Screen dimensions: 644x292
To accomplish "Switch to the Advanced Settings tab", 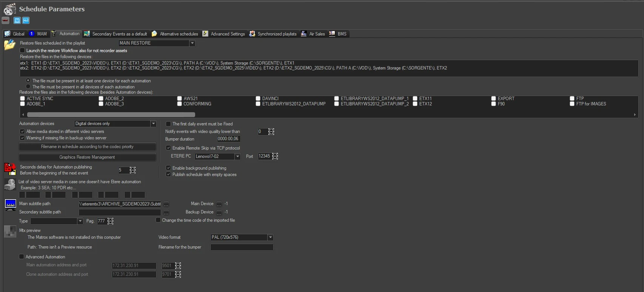I will (224, 34).
